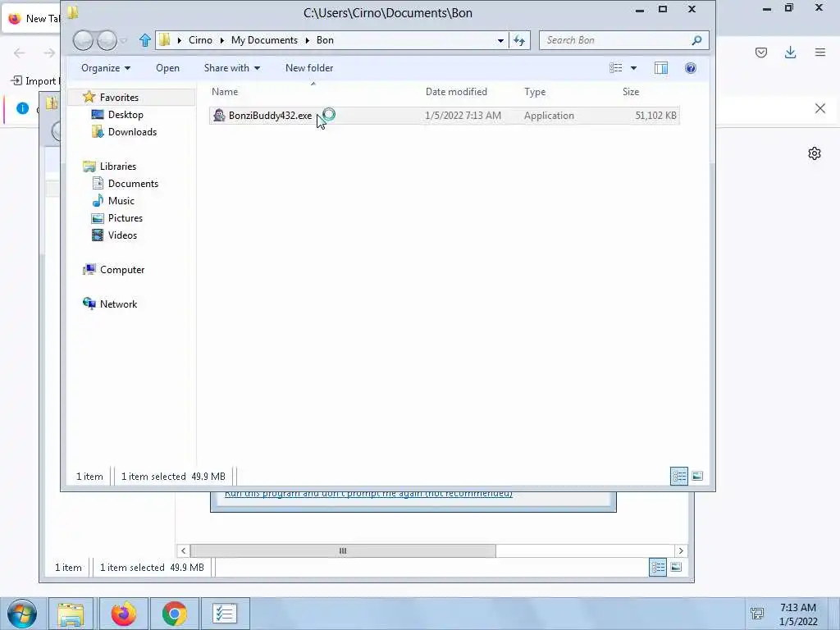
Task: Click the blue Help icon
Action: pos(691,68)
